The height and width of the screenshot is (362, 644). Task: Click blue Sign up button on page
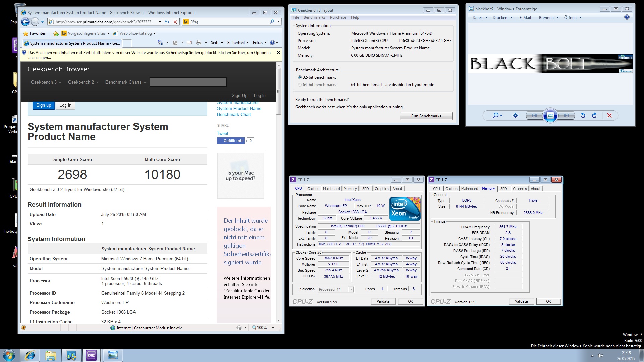point(44,105)
